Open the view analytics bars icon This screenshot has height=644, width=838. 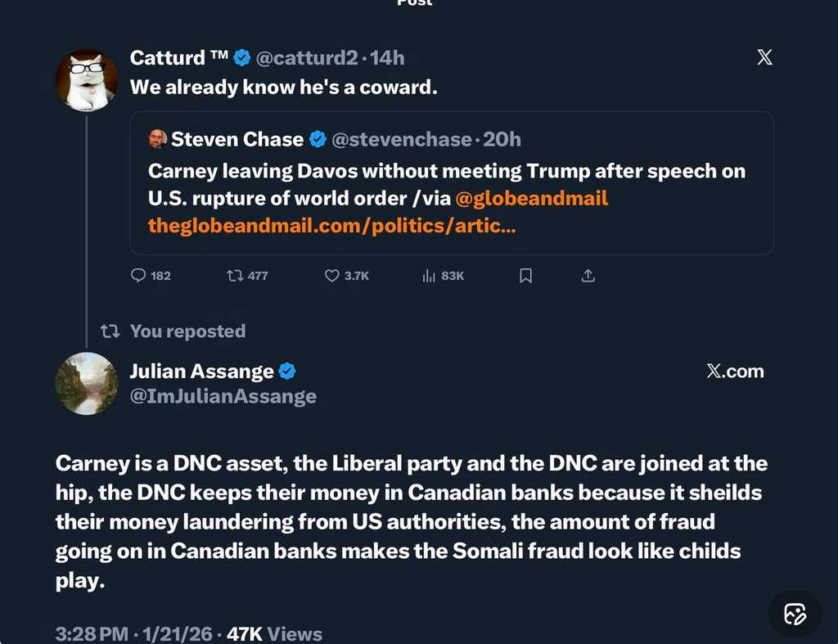(x=429, y=276)
